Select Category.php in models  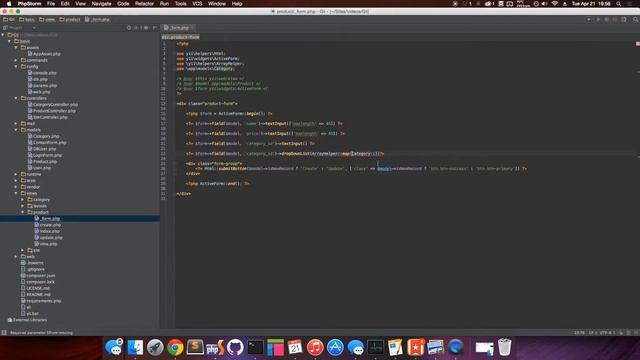(43, 136)
